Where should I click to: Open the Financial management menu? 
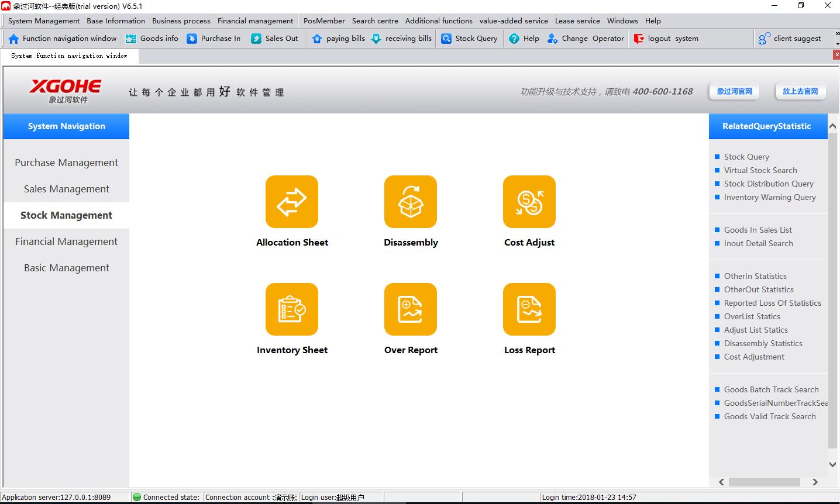tap(256, 20)
